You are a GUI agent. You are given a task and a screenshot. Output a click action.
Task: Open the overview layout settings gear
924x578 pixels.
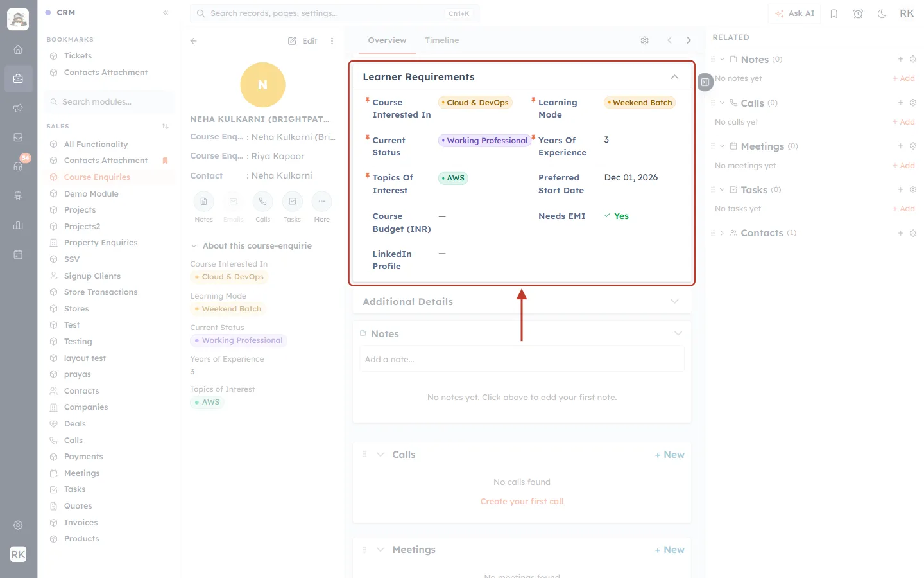(x=645, y=40)
